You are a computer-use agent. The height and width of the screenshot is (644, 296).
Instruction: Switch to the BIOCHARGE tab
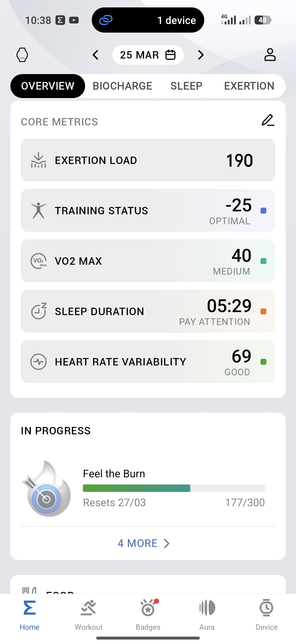pyautogui.click(x=122, y=86)
